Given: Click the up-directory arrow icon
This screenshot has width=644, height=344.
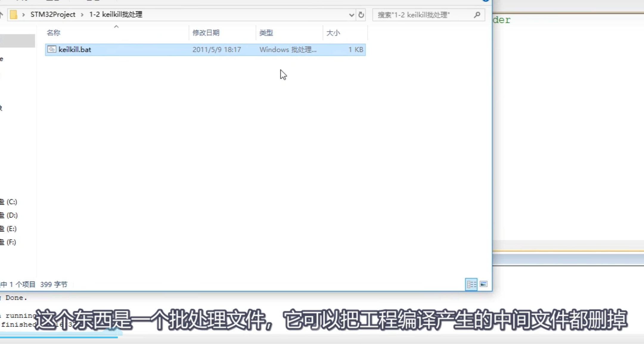Looking at the screenshot, I should 1,14.
